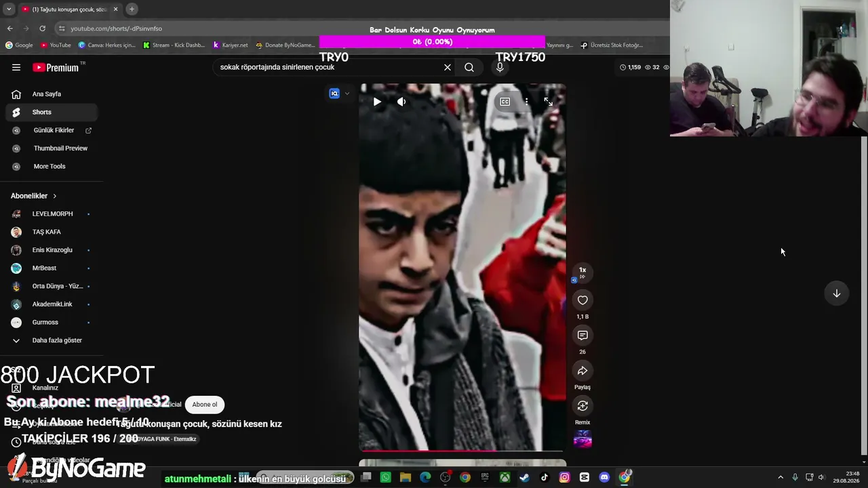Viewport: 868px width, 488px height.
Task: Open the comments with 26 count
Action: [x=583, y=335]
